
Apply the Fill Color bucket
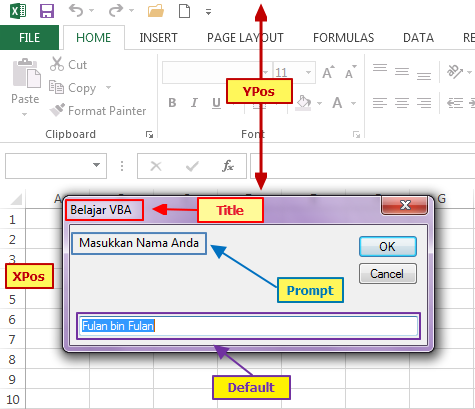304,103
